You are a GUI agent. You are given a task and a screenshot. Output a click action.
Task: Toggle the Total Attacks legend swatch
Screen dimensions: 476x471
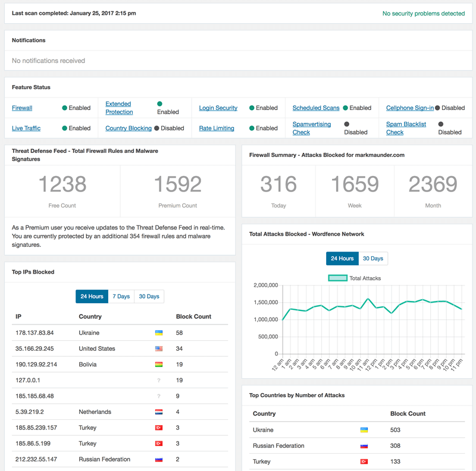337,278
